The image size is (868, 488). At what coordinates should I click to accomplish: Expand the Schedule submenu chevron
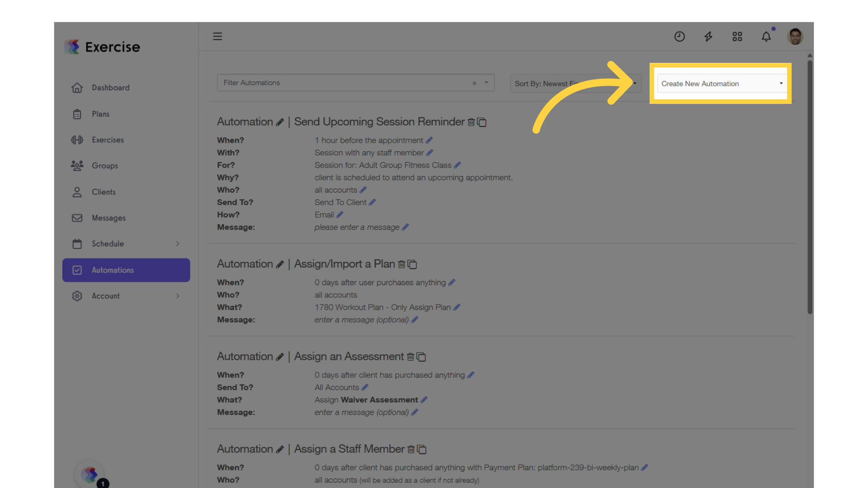click(x=178, y=244)
